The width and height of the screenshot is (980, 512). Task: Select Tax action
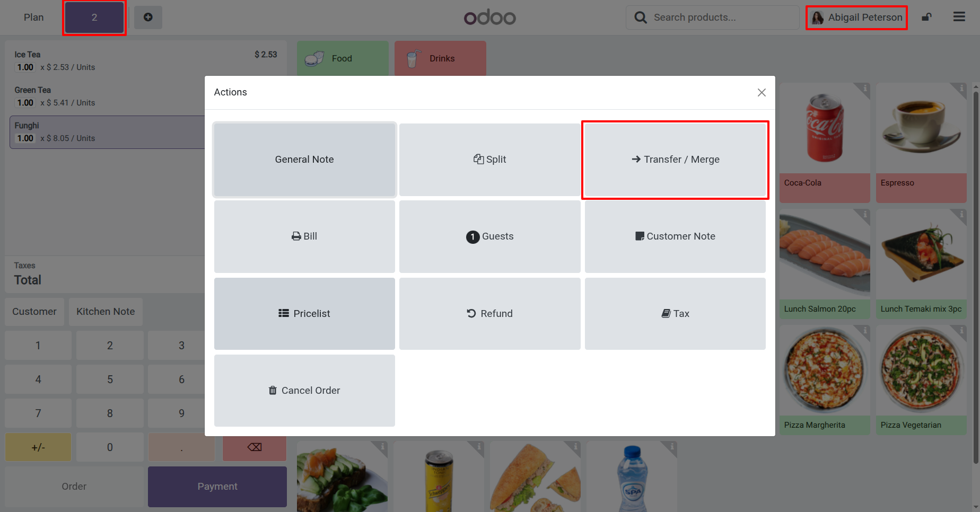pyautogui.click(x=675, y=314)
